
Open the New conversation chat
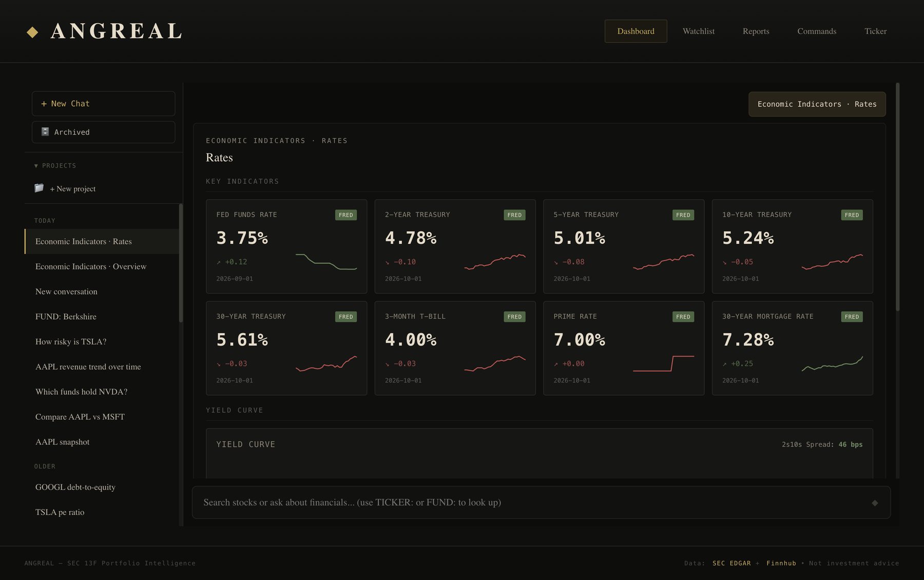[x=102, y=292]
